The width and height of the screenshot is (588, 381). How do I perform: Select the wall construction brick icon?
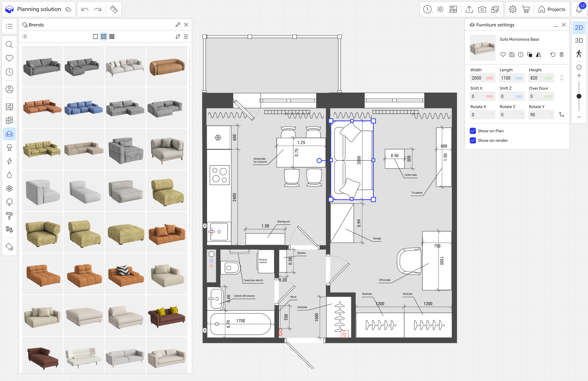(x=10, y=107)
